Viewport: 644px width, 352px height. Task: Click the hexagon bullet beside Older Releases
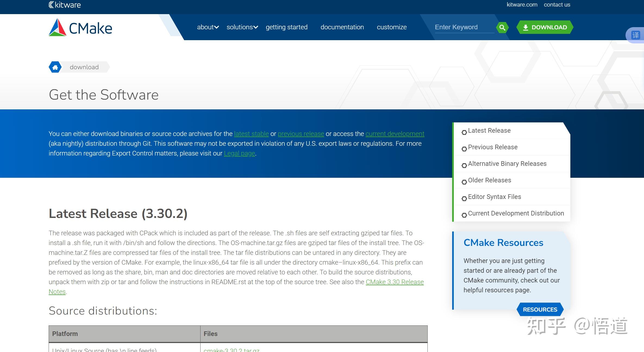[x=464, y=182]
